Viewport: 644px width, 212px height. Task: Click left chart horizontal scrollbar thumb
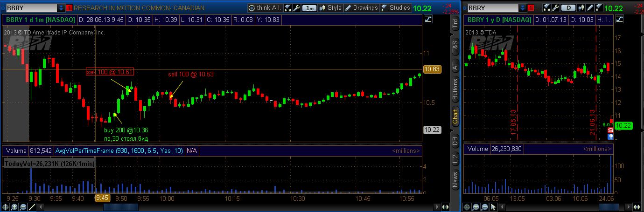pos(120,207)
